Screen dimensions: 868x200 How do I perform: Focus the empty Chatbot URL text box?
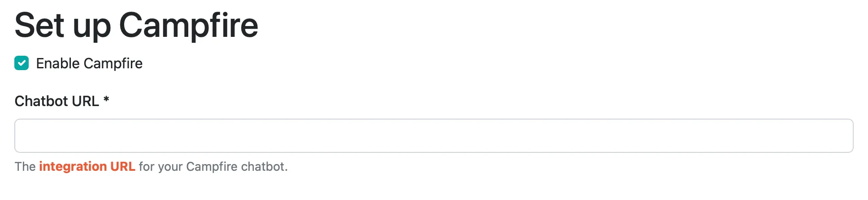pos(434,136)
